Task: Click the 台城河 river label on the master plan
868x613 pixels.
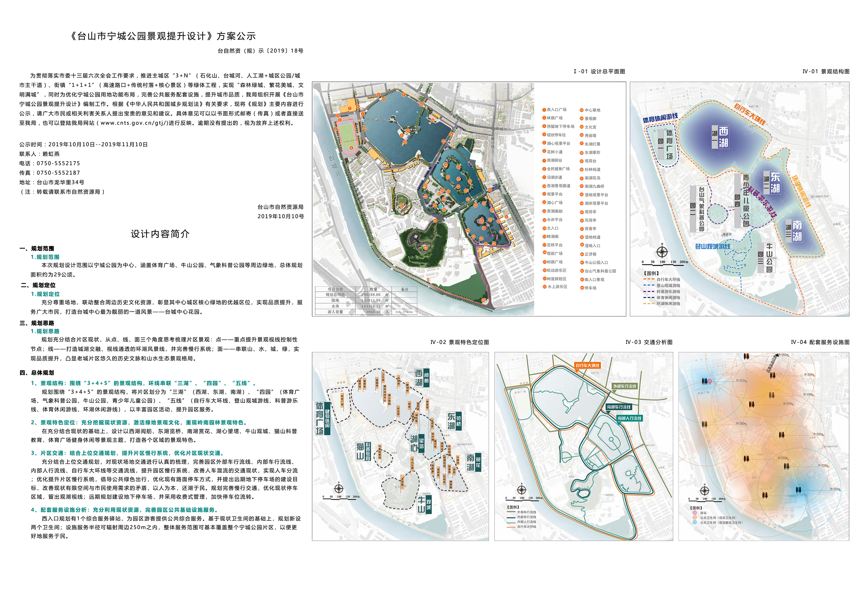Action: point(335,166)
